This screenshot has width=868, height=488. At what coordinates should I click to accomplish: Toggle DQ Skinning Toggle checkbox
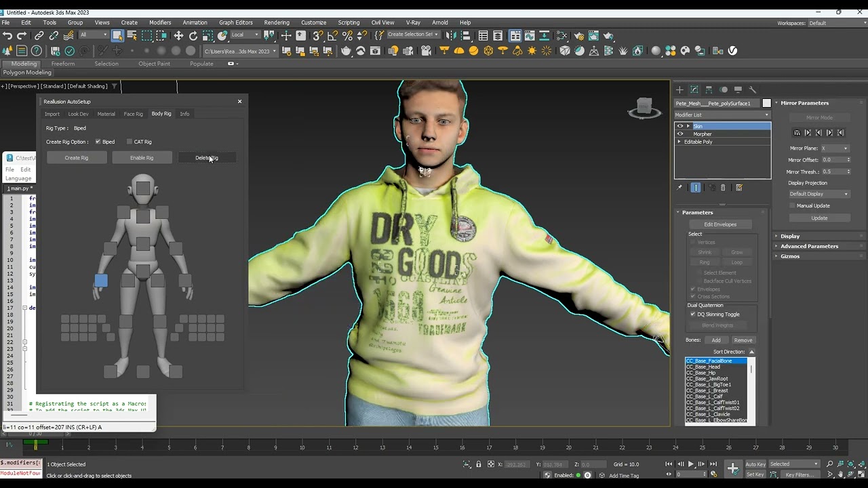tap(692, 314)
